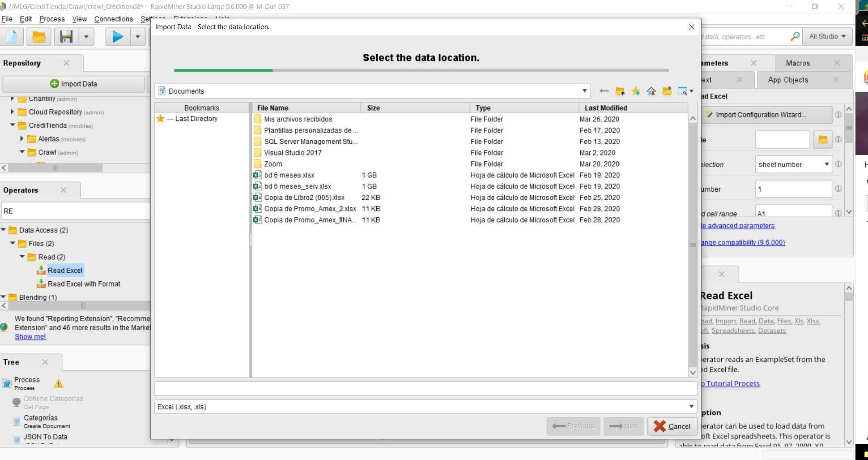Collapse the CrediTienda repository folder

point(13,125)
